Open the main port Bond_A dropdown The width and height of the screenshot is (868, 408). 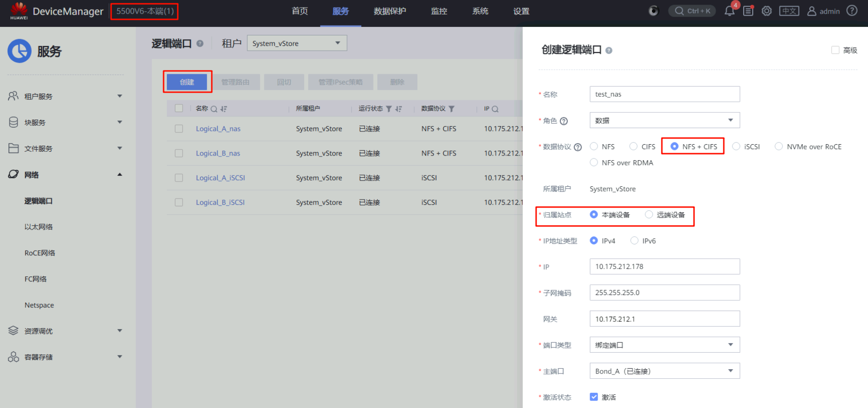tap(664, 371)
